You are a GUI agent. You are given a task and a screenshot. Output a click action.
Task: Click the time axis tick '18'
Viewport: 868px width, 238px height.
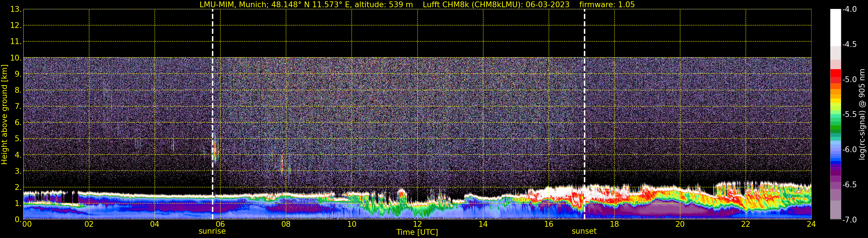(x=615, y=224)
